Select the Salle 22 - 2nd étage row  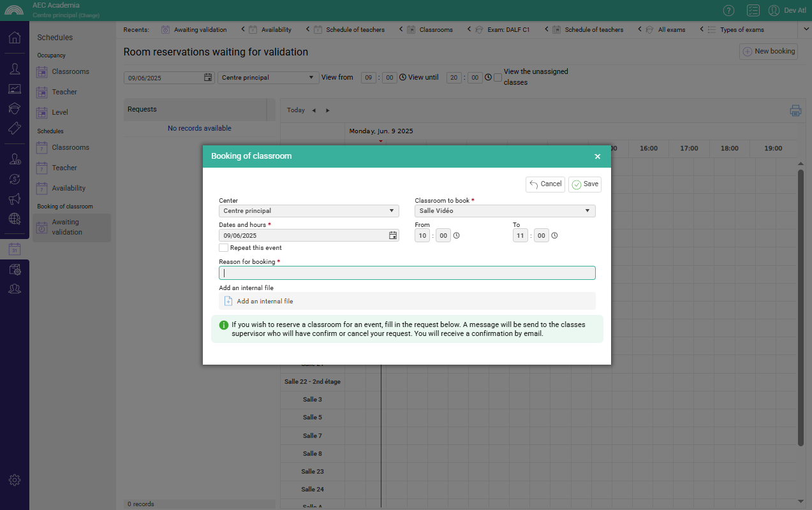[313, 381]
